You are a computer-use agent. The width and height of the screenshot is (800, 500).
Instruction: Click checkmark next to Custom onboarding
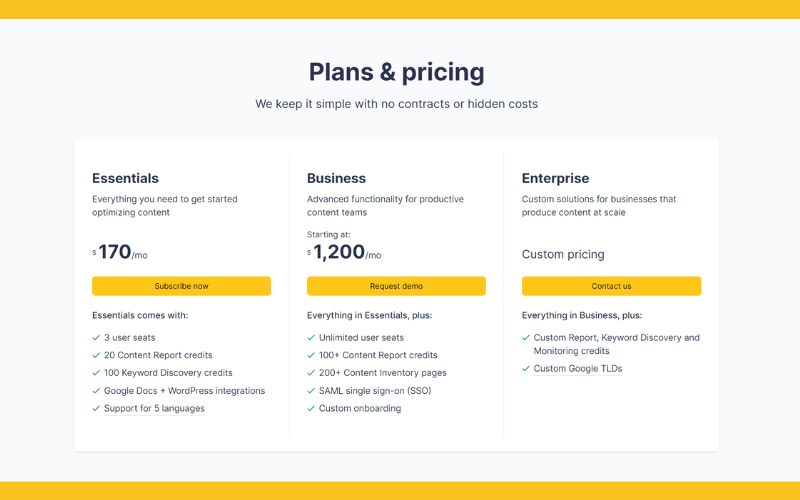tap(311, 409)
